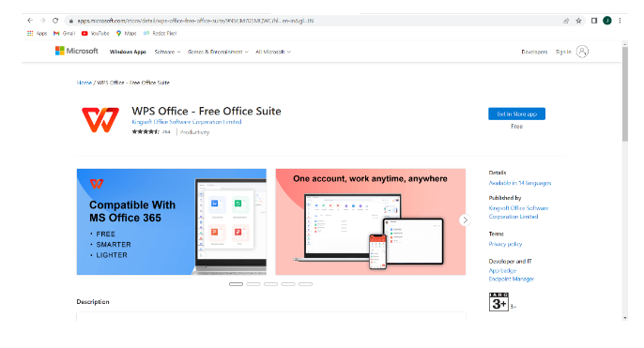The width and height of the screenshot is (644, 348).
Task: Open the Productivity category link
Action: [194, 132]
